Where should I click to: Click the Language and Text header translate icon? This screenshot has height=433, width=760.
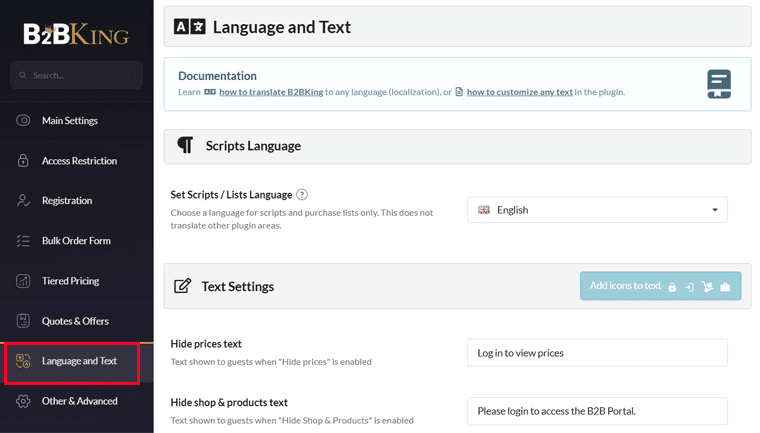[x=190, y=27]
